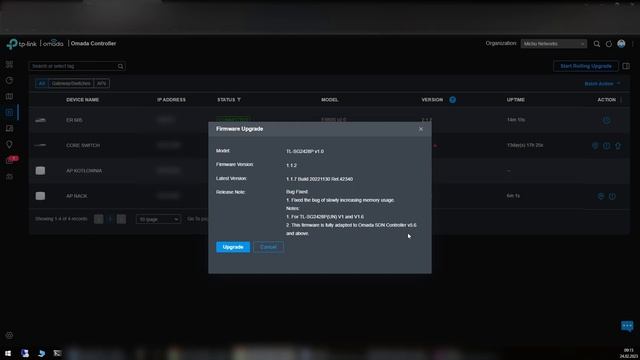This screenshot has width=640, height=360.
Task: Open the location pin icon in the sidebar
Action: pyautogui.click(x=9, y=144)
